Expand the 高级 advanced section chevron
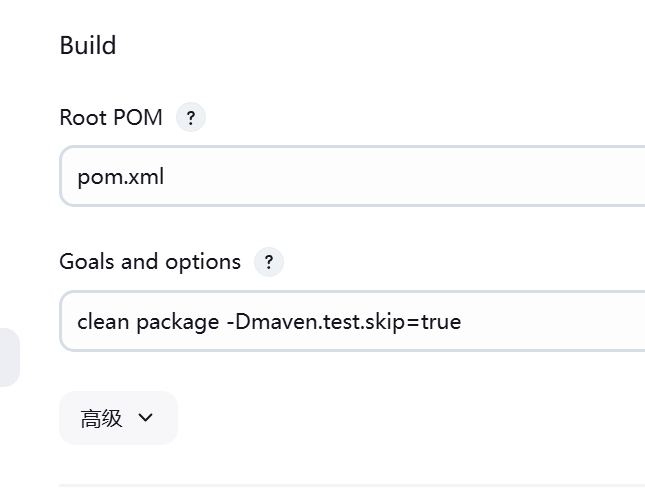The image size is (645, 498). [x=146, y=418]
